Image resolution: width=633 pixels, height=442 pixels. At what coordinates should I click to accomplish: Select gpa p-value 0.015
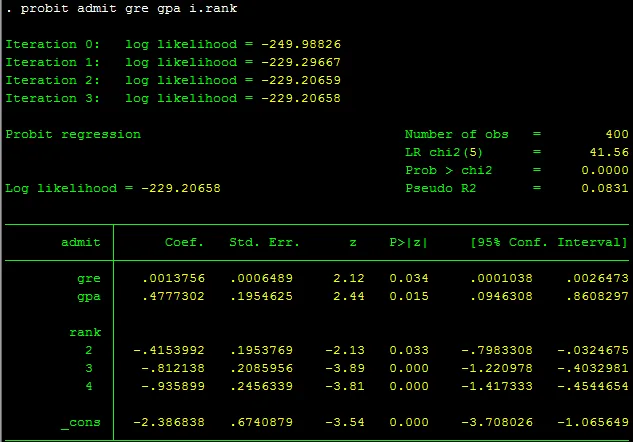point(409,296)
